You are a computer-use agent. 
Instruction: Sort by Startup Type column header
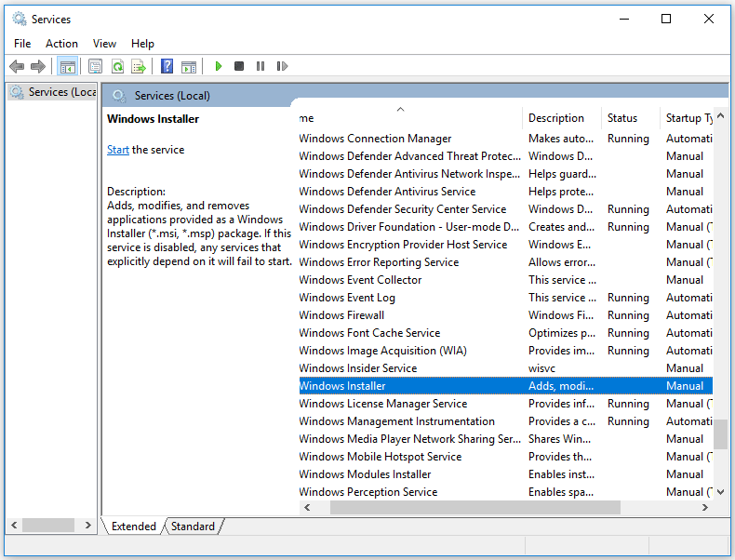pos(687,118)
